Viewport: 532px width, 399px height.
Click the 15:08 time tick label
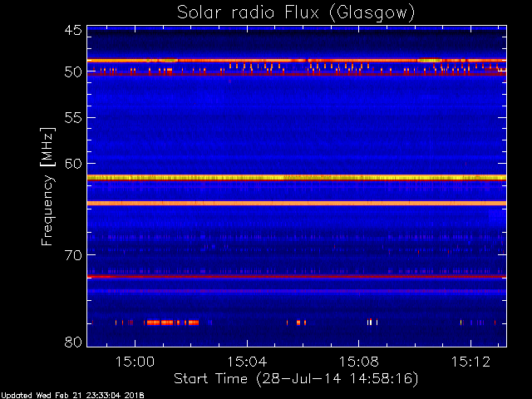(358, 362)
